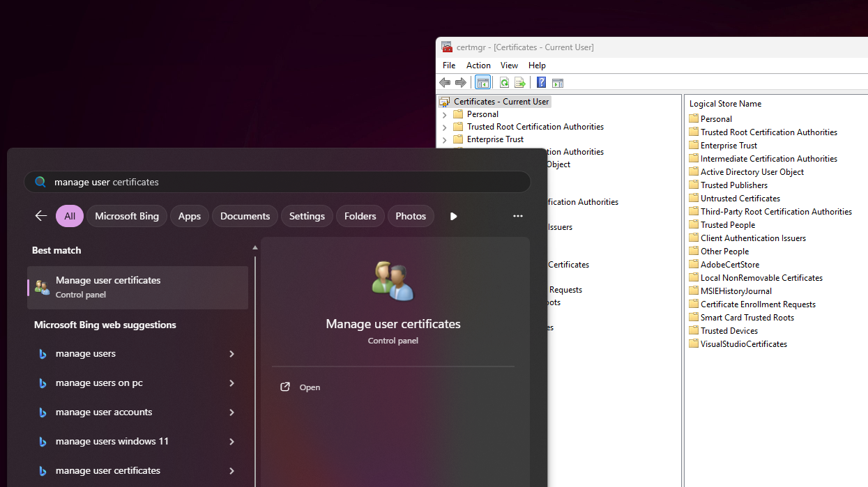Screen dimensions: 868x487
Task: Open Manage user certificates Best match result
Action: (137, 287)
